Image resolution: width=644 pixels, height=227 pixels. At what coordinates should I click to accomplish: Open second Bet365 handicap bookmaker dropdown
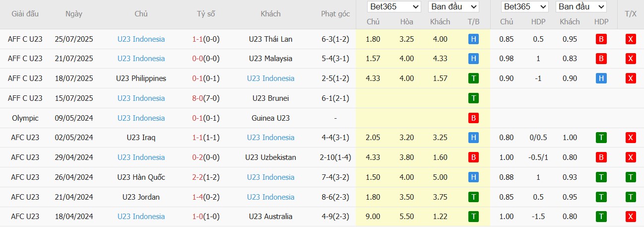524,6
